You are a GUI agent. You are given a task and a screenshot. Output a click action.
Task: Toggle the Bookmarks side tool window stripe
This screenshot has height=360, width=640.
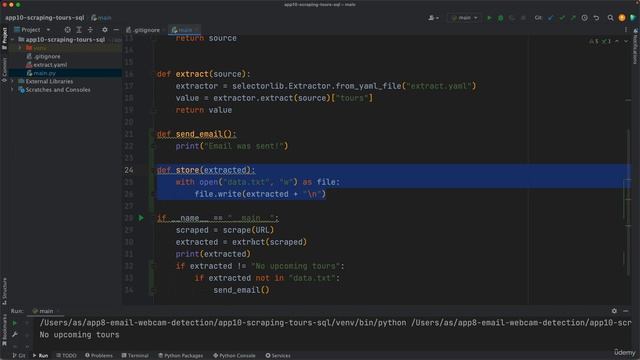pos(4,331)
